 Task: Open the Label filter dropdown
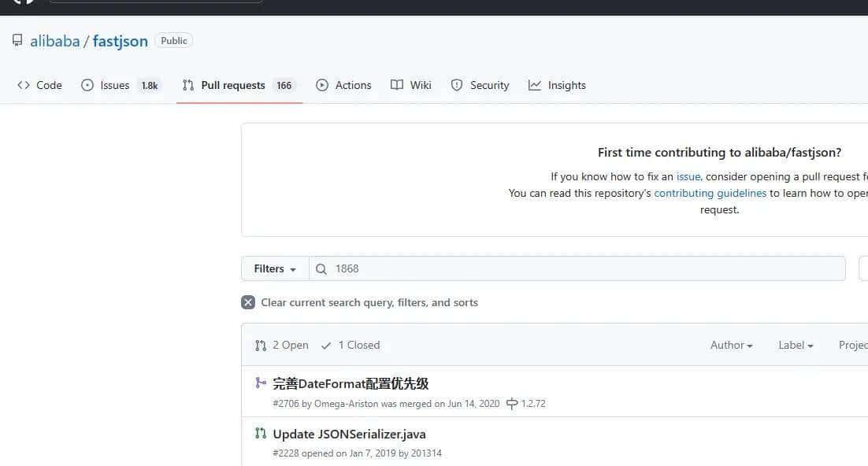tap(795, 345)
